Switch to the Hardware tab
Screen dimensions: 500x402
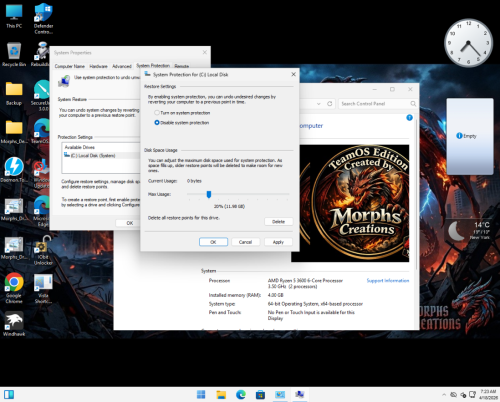point(98,66)
